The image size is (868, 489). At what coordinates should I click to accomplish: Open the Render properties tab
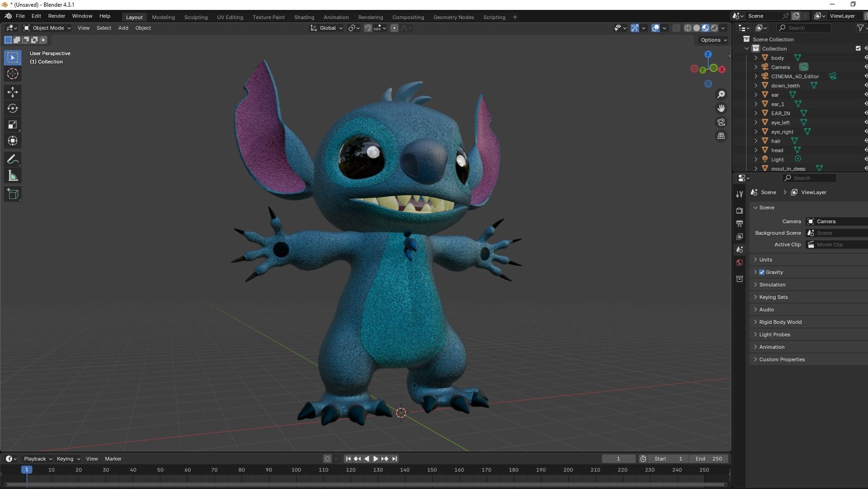point(739,211)
